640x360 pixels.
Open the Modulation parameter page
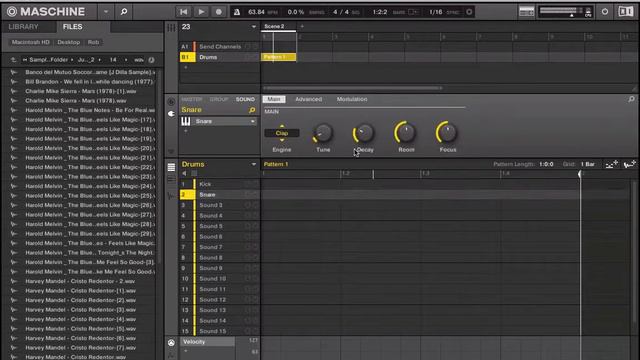352,99
